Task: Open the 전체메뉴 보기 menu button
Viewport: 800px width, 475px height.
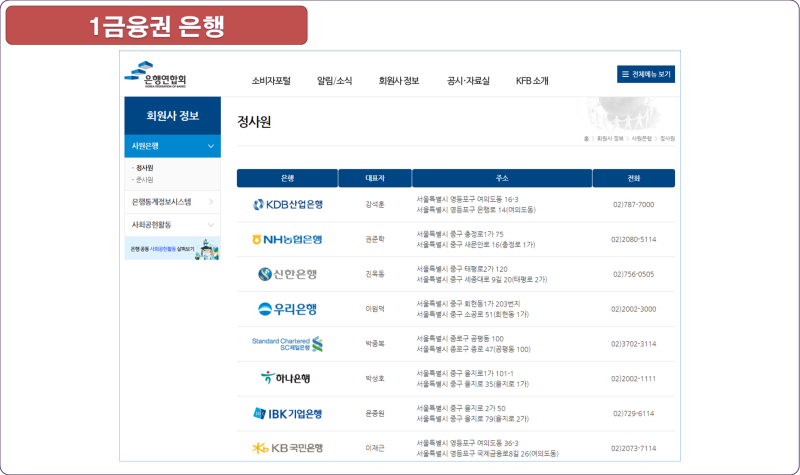Action: point(646,74)
